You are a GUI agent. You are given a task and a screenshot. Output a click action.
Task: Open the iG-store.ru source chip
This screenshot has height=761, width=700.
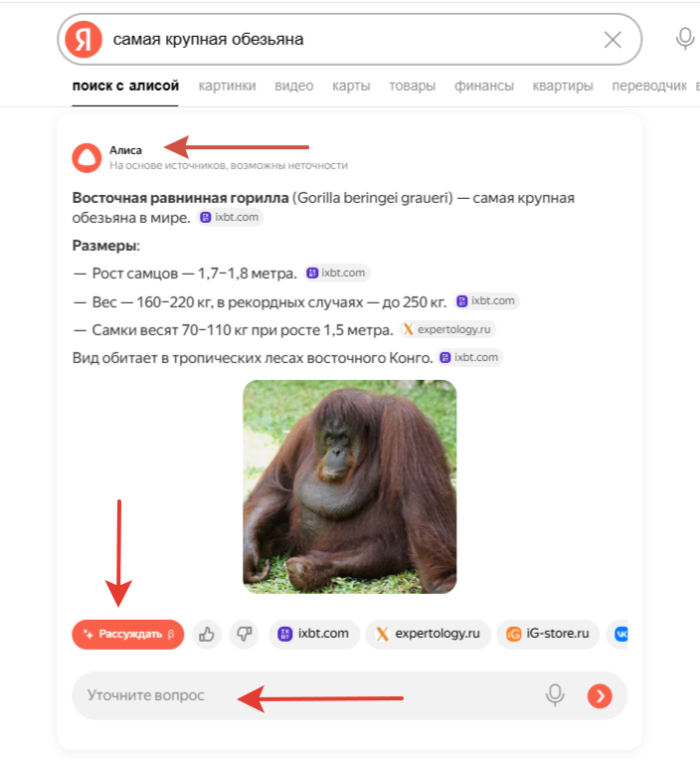548,634
